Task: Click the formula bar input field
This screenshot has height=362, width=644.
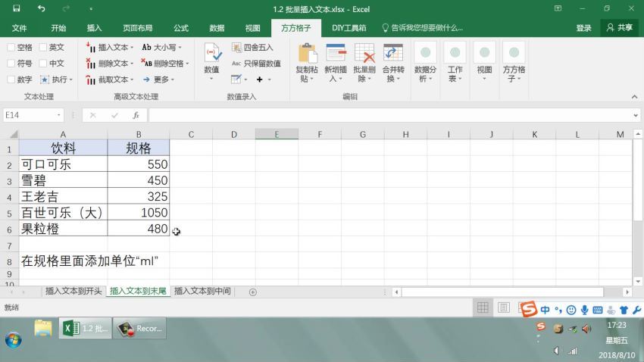Action: 390,115
